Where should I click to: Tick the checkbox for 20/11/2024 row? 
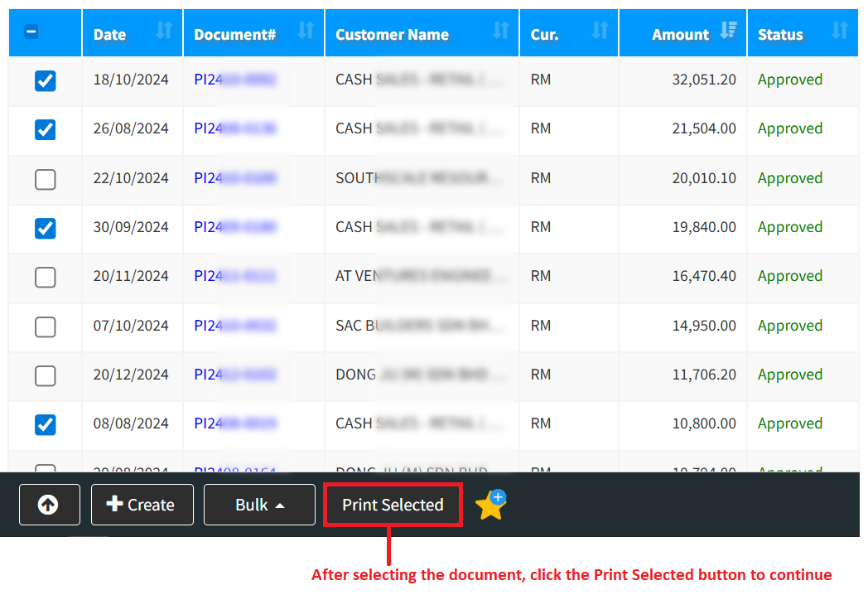tap(46, 277)
